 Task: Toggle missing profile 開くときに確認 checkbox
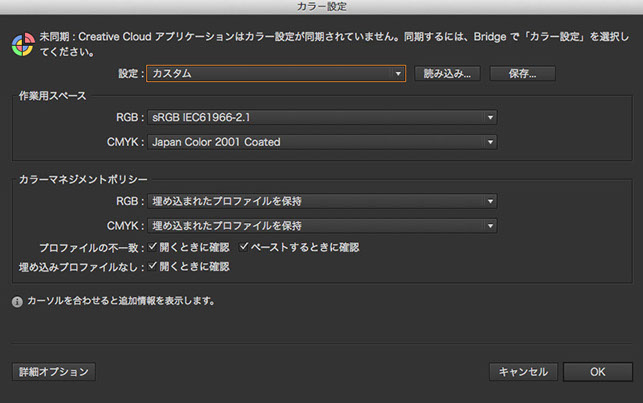click(153, 266)
